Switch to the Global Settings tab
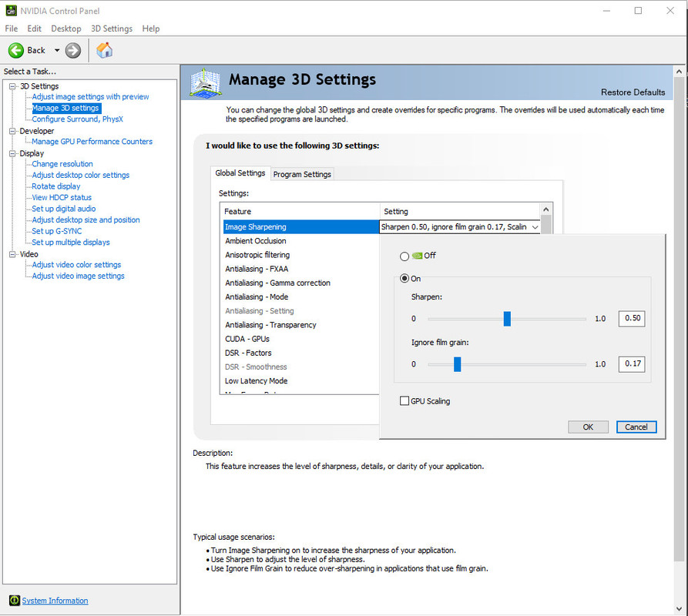 pos(240,172)
